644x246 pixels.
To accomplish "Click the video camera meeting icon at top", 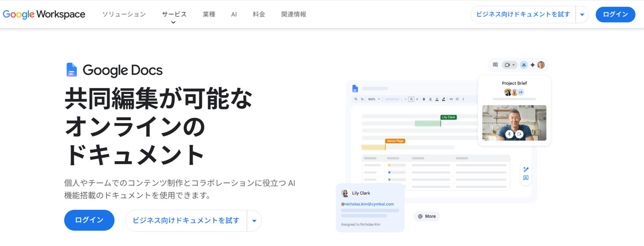I will tap(507, 65).
